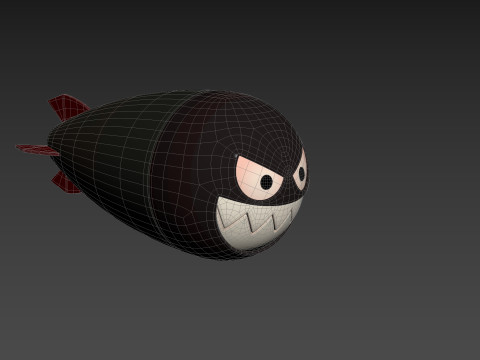
Task: Pick the top red tail fin
Action: (x=68, y=107)
